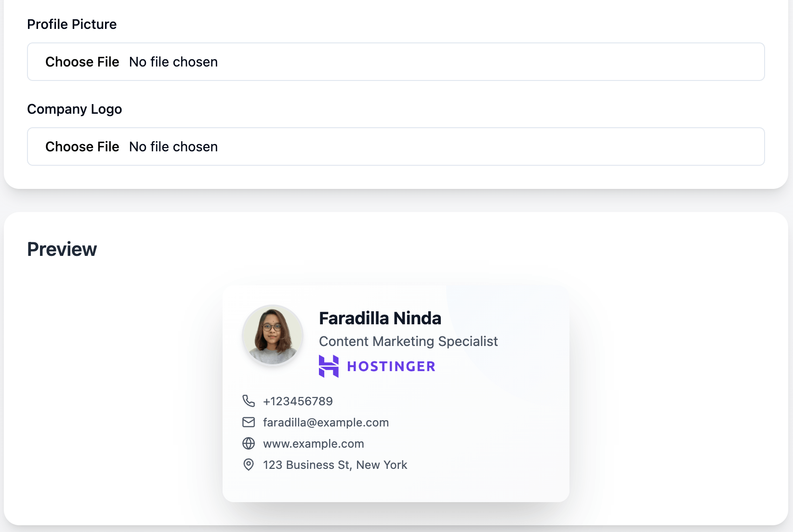Click 'No file chosen' beside Company Logo
The width and height of the screenshot is (793, 532).
[x=173, y=146]
